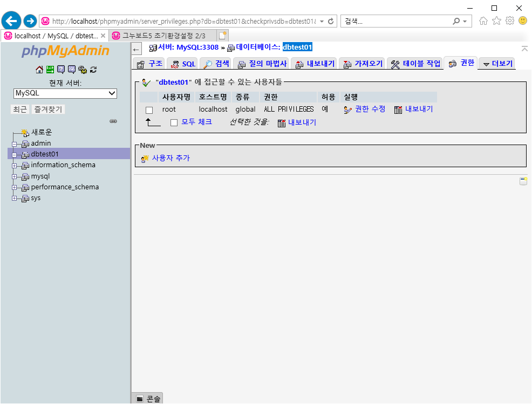Click the magnifier icon in the browser search box
The image size is (532, 404).
(x=456, y=22)
